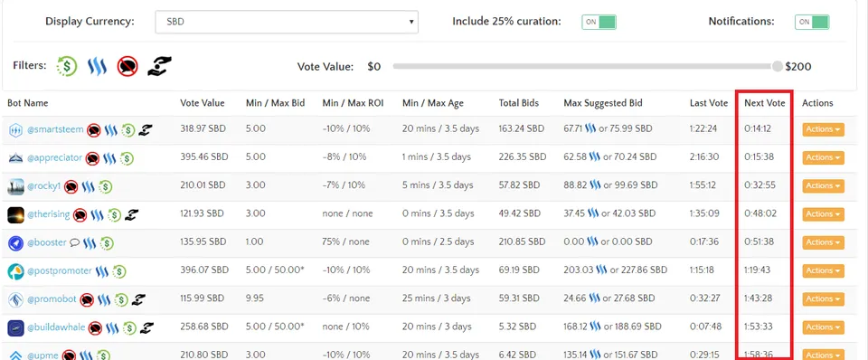Click the hand icon beside @therising
The width and height of the screenshot is (868, 360).
[130, 215]
